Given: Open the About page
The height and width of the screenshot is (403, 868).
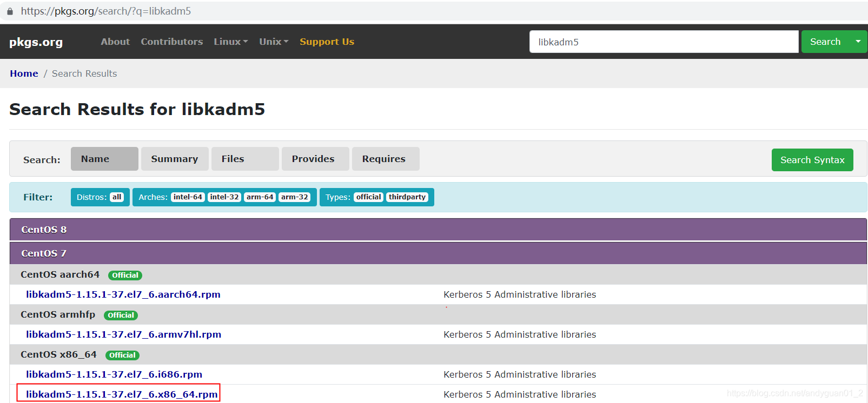Looking at the screenshot, I should click(115, 42).
